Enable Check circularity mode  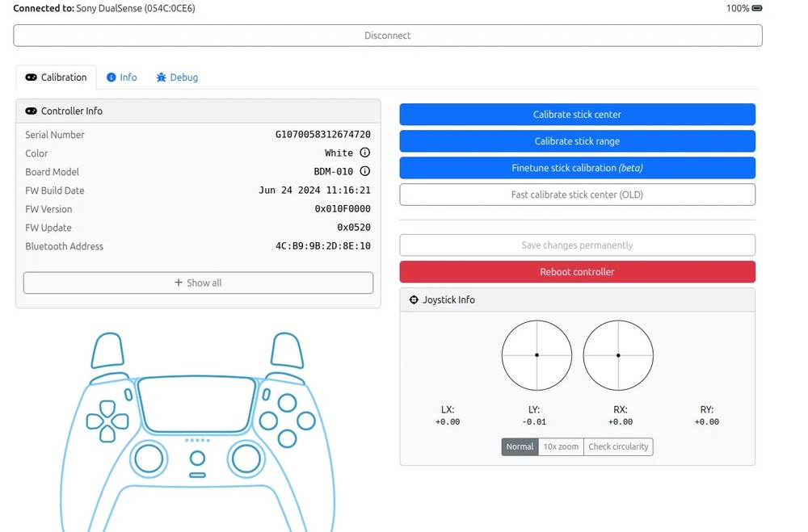coord(618,446)
